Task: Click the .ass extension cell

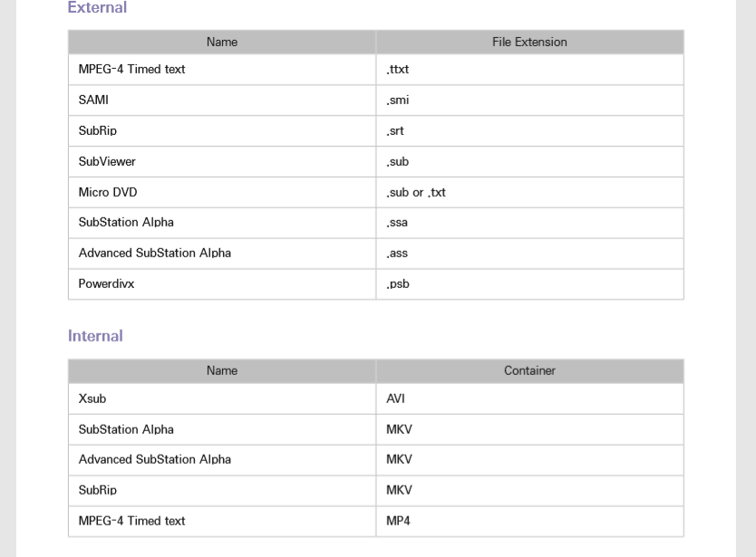Action: tap(397, 254)
